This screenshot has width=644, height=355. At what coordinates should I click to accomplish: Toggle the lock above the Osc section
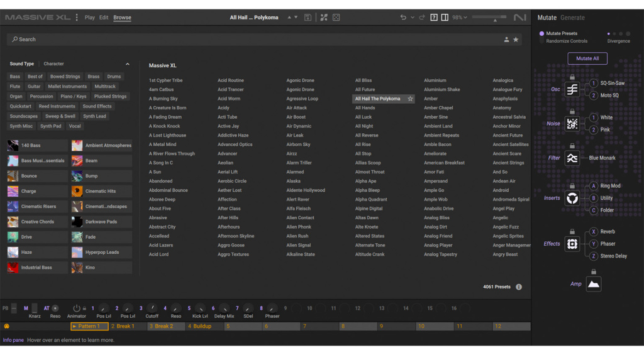(x=572, y=77)
